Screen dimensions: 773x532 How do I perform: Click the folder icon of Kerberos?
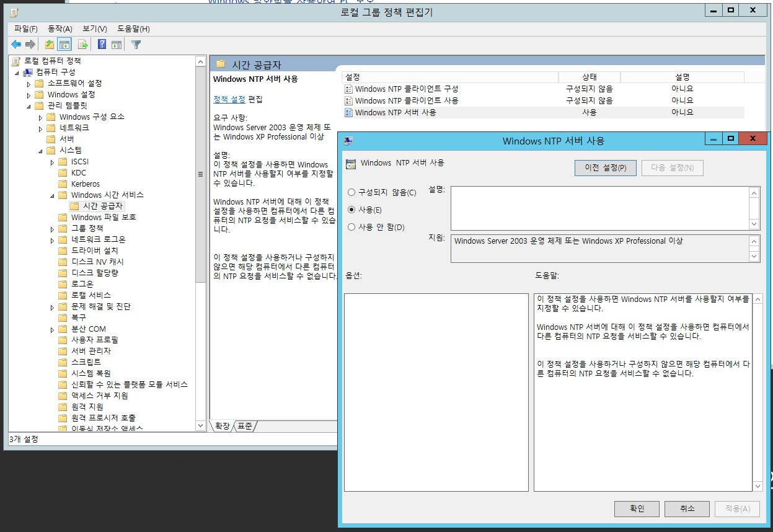[63, 184]
